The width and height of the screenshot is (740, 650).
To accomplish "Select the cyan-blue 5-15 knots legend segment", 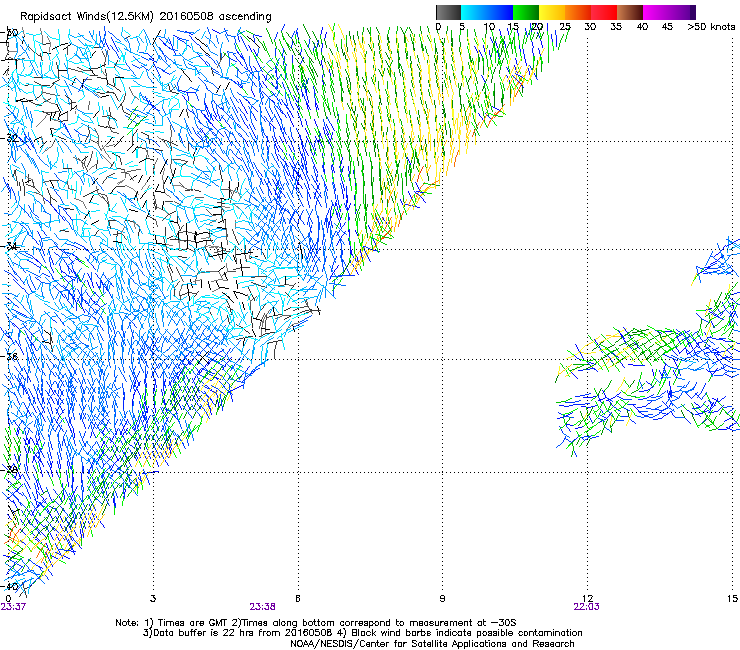I will 487,12.
